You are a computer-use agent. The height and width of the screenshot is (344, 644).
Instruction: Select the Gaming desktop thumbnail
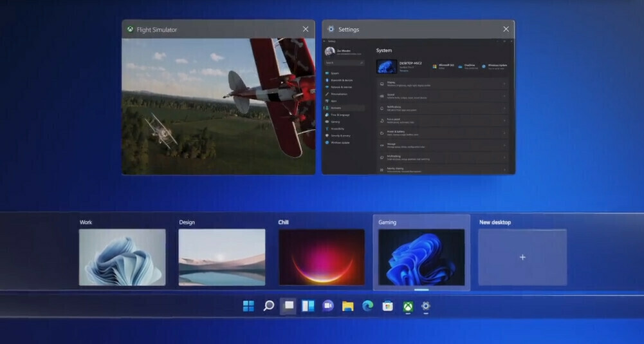[x=421, y=257]
